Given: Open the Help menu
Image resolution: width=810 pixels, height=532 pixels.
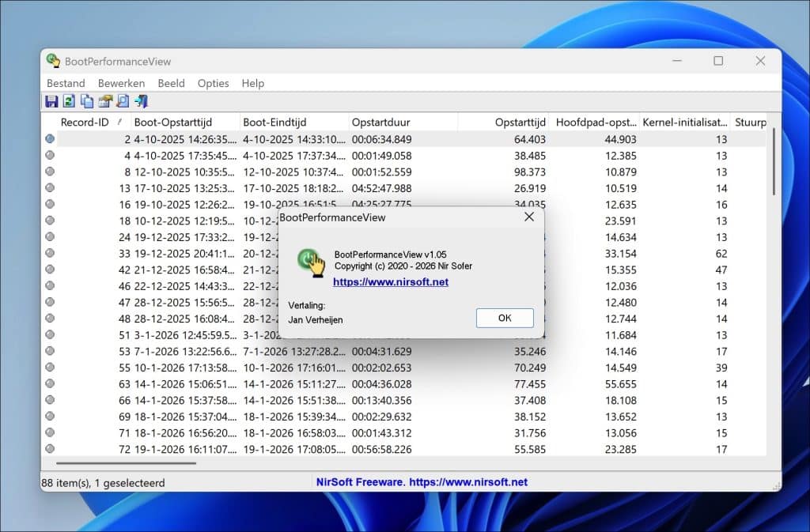Looking at the screenshot, I should [252, 83].
